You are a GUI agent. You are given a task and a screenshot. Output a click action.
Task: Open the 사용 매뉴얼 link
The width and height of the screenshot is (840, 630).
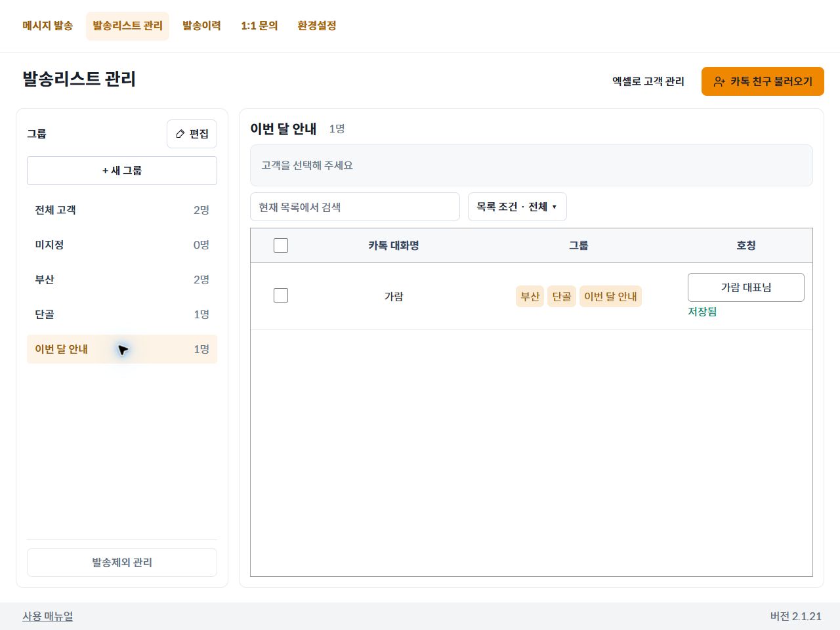click(x=48, y=616)
